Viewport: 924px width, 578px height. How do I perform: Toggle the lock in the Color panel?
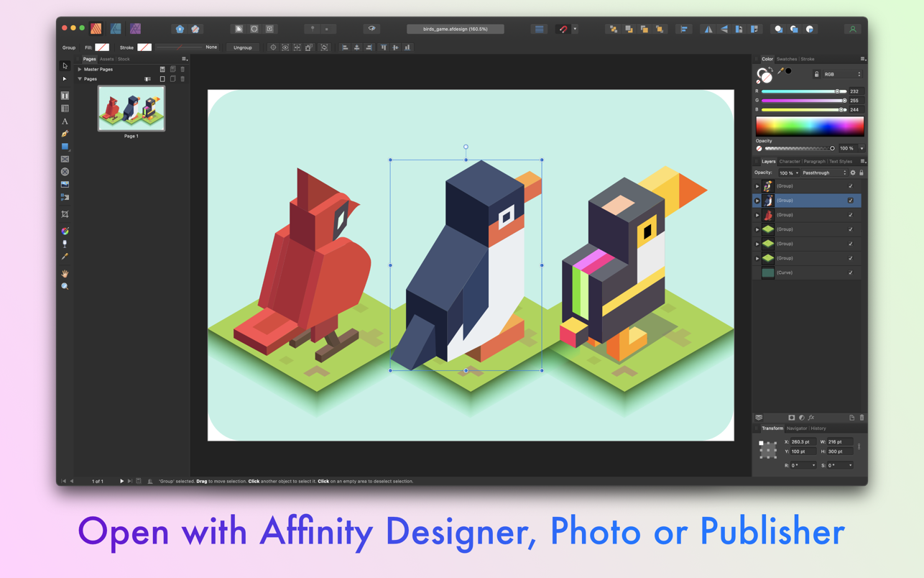click(816, 74)
